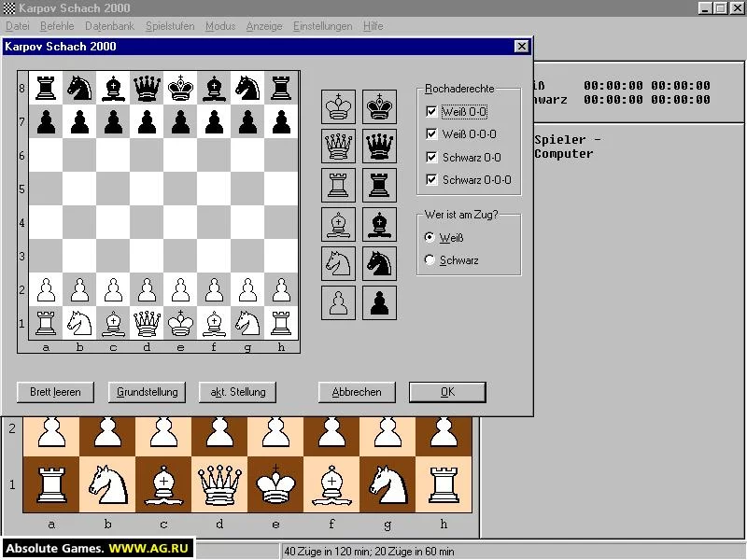The image size is (747, 560).
Task: Select the black knight piece in palette
Action: (x=379, y=263)
